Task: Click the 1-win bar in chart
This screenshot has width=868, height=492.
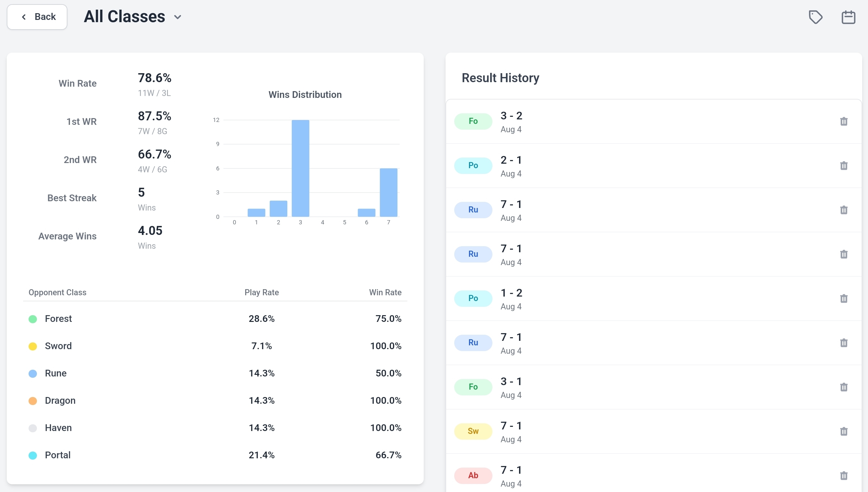Action: (x=256, y=212)
